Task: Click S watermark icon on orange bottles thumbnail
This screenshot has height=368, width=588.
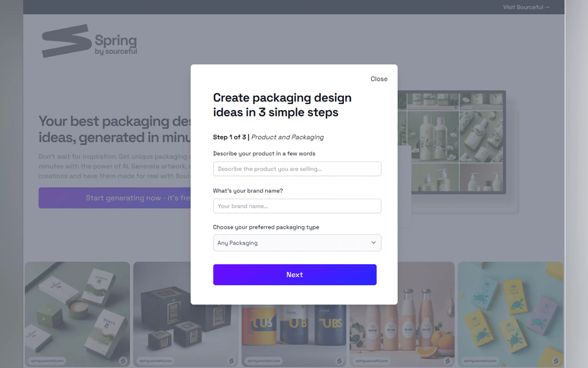Action: [x=447, y=361]
